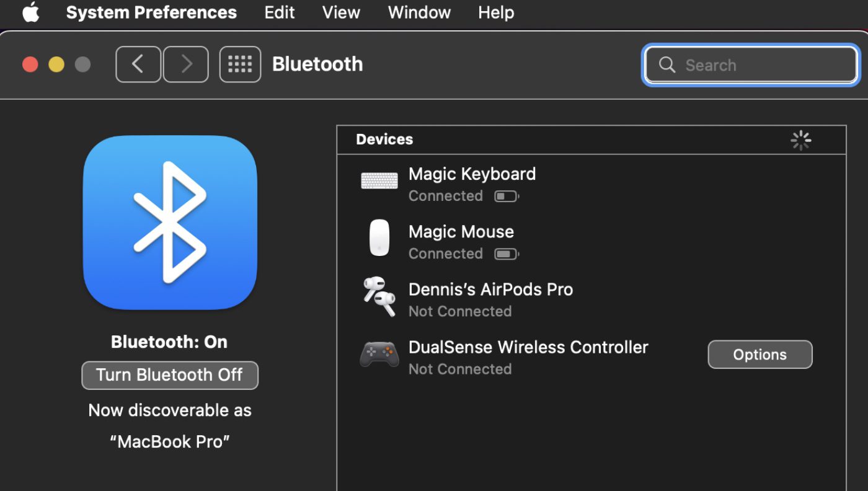The width and height of the screenshot is (868, 491).
Task: Click Magic Keyboard battery level indicator
Action: pos(506,197)
